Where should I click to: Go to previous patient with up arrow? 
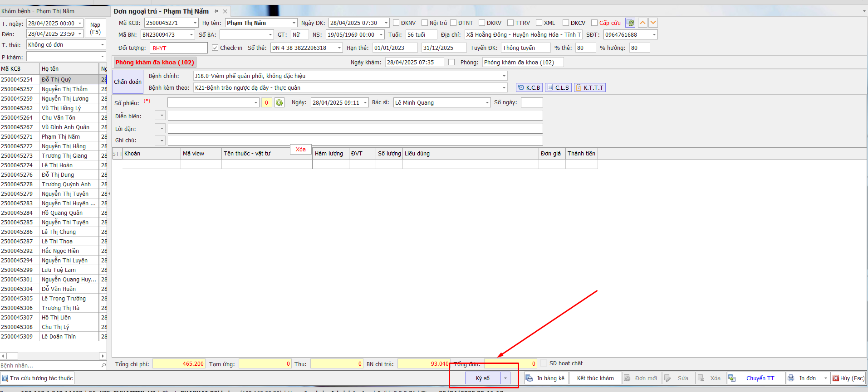pyautogui.click(x=642, y=23)
